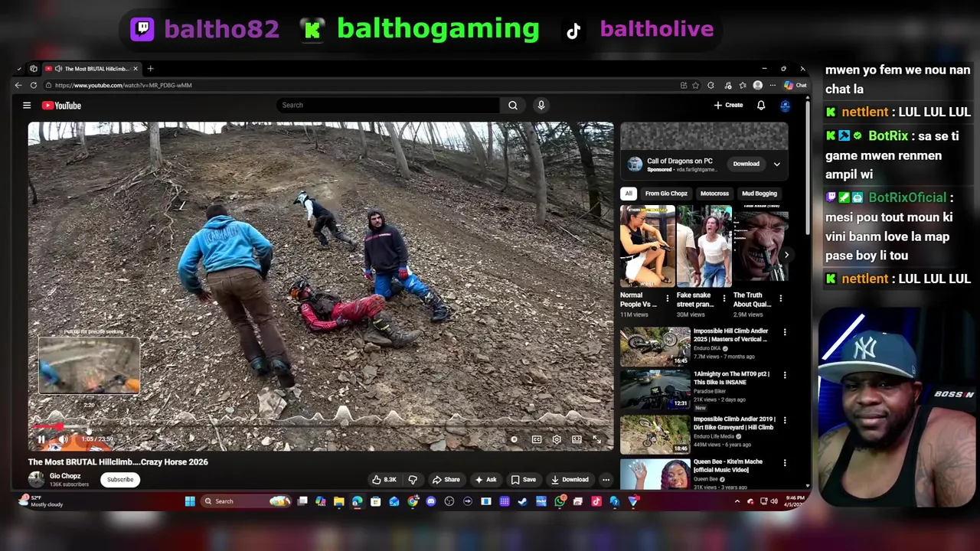Viewport: 980px width, 551px height.
Task: Click the Windows taskbar Search box
Action: pos(247,501)
